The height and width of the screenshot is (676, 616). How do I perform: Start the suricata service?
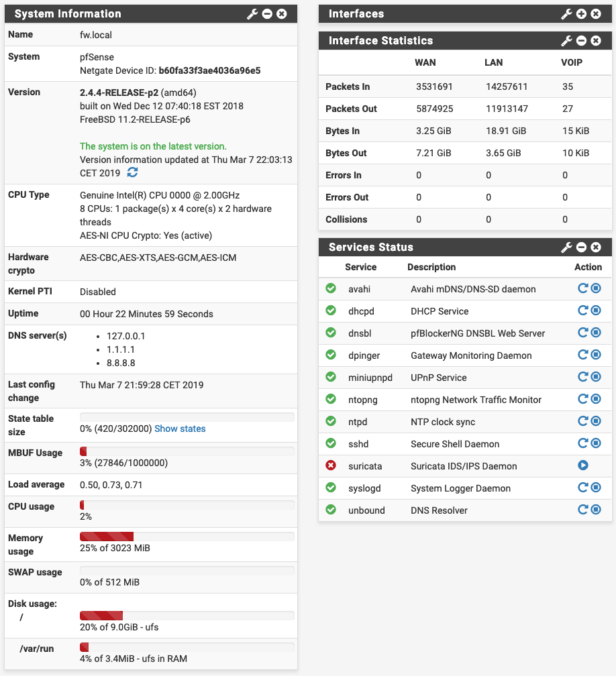(x=583, y=465)
